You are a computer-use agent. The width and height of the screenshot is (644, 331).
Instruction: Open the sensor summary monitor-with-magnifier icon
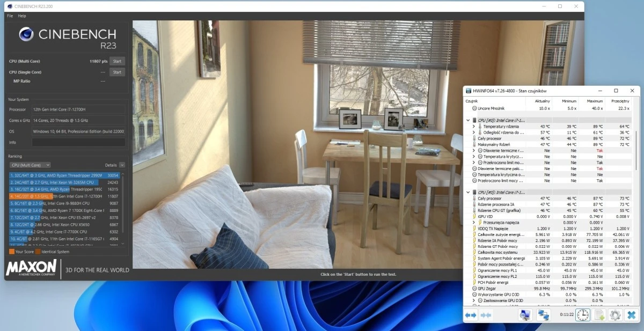click(525, 315)
